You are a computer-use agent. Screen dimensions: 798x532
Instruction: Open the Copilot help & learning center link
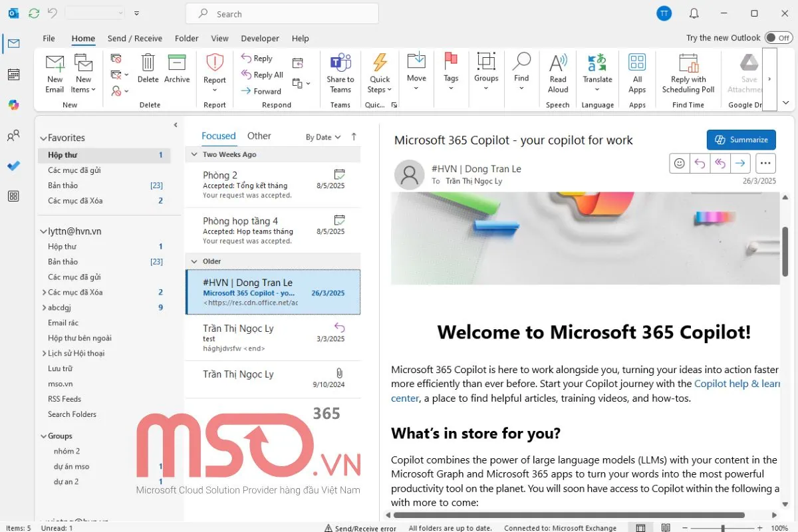(x=736, y=384)
